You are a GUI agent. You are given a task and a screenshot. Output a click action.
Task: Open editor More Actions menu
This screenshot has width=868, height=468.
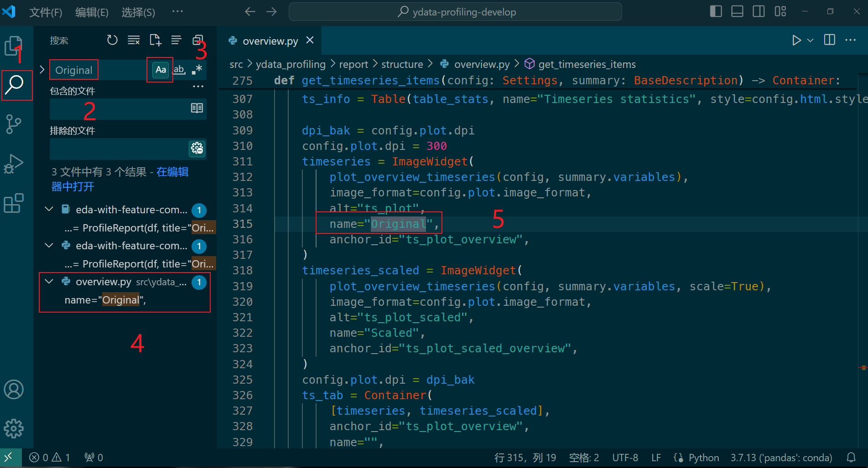pyautogui.click(x=851, y=40)
